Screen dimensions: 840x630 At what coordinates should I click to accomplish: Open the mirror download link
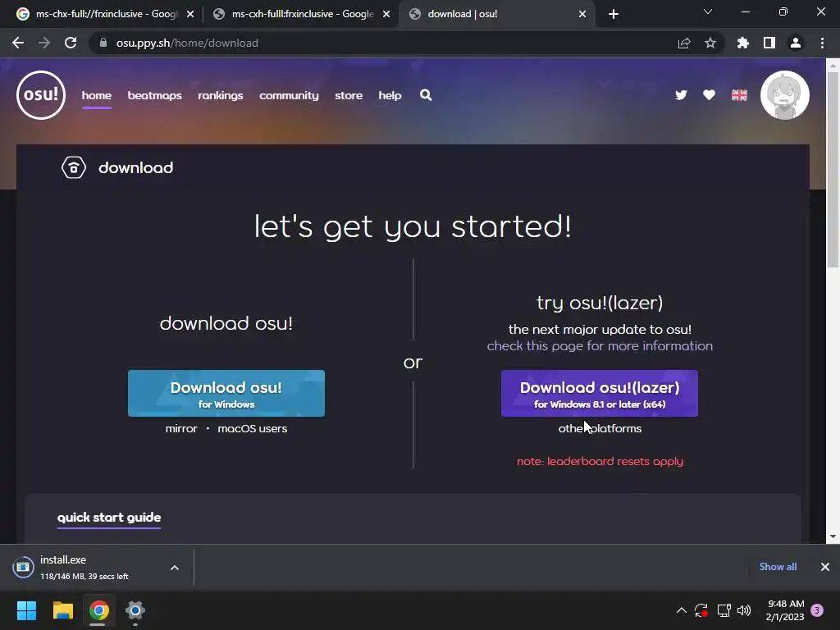(x=181, y=428)
